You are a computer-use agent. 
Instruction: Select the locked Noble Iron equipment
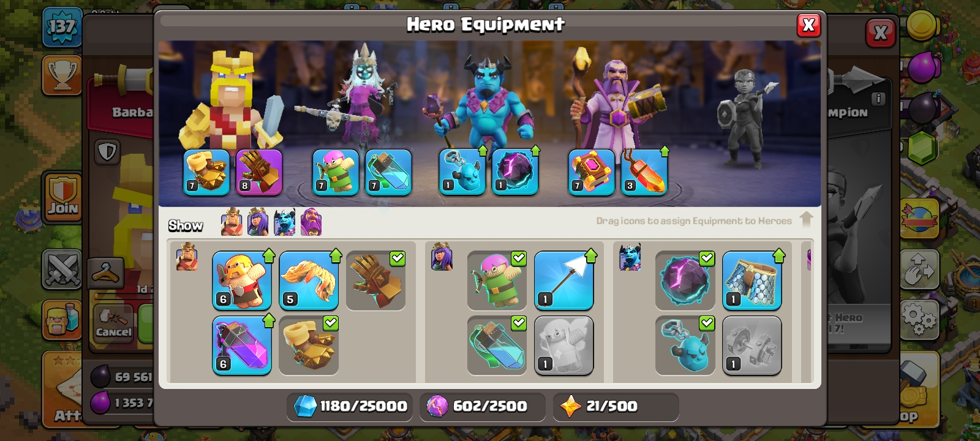pyautogui.click(x=752, y=345)
